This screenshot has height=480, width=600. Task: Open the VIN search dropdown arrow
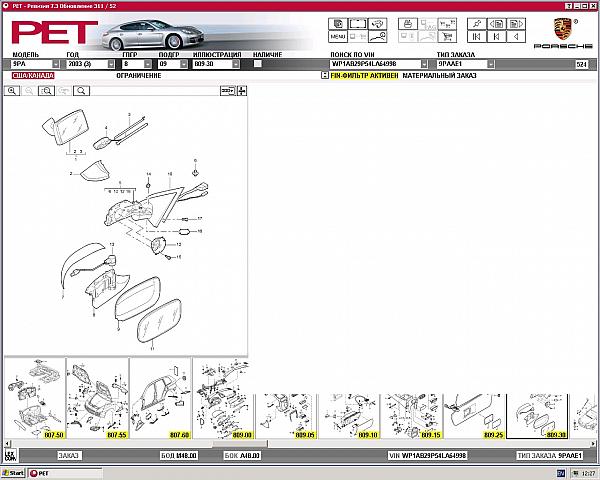(x=424, y=64)
